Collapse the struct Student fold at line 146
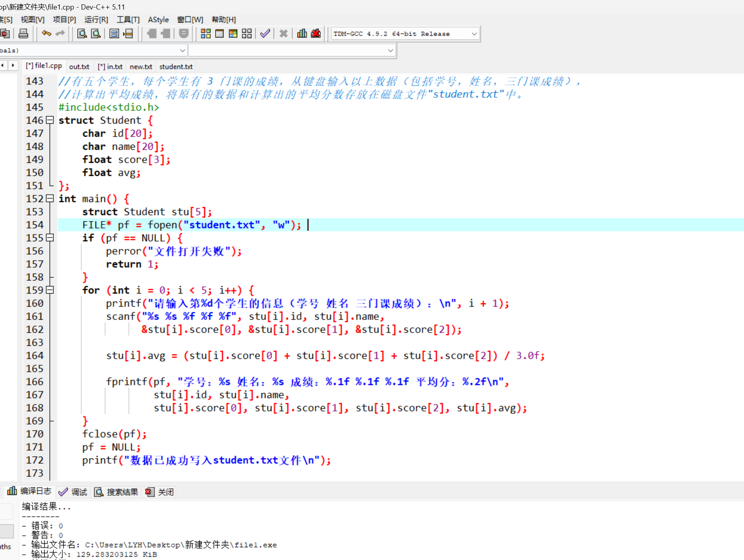 [50, 120]
